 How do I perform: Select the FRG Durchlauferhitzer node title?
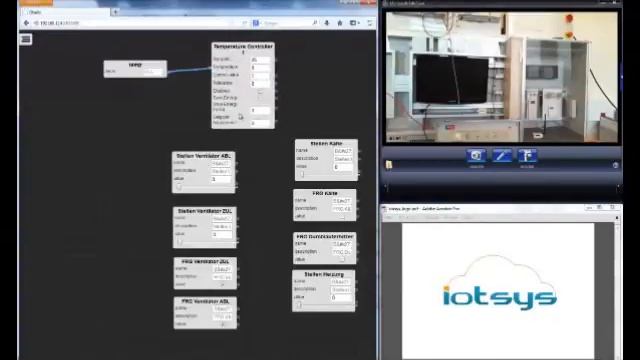pos(325,236)
